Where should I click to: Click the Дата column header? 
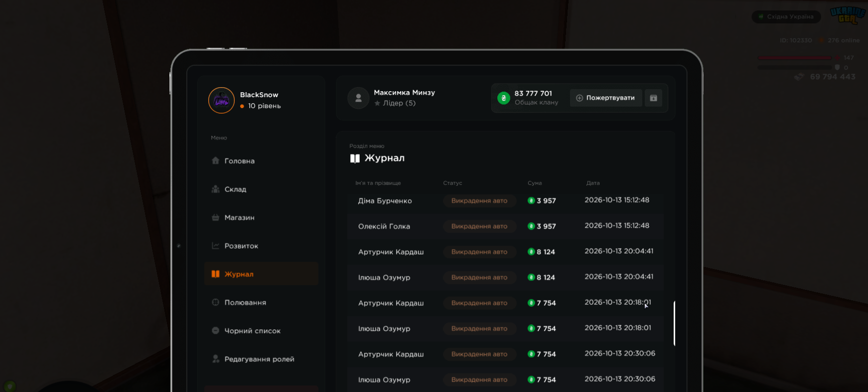pyautogui.click(x=593, y=183)
